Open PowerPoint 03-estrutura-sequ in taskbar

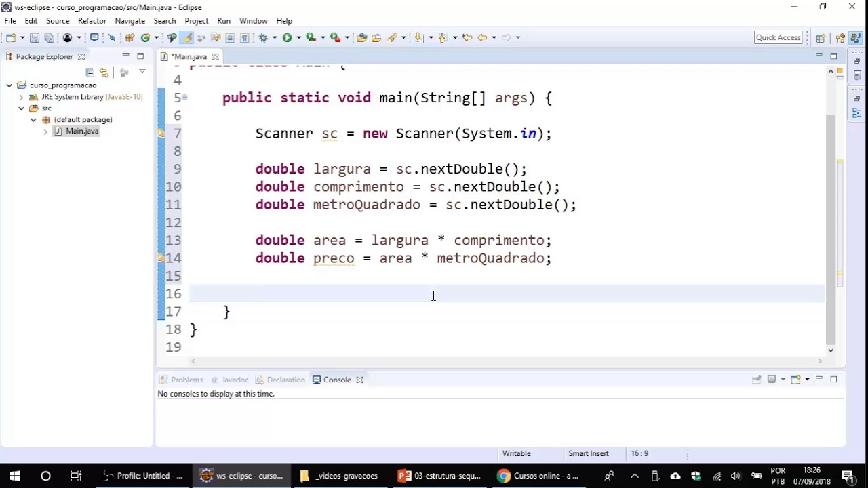[439, 476]
